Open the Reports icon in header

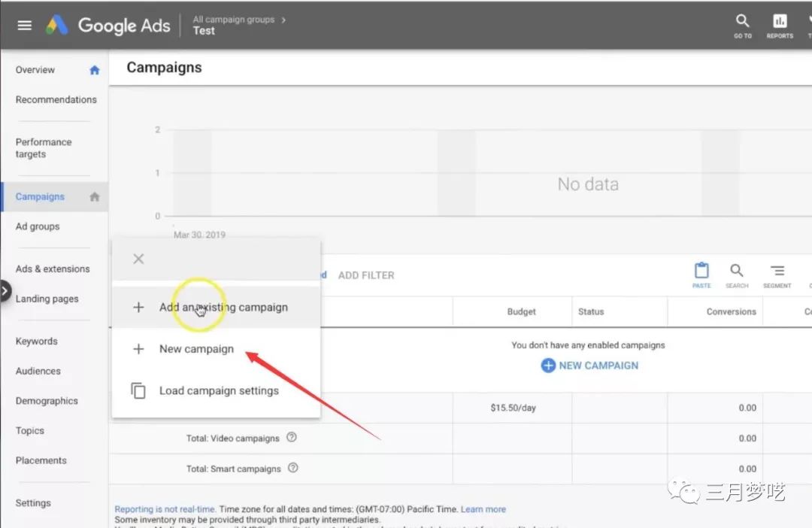[780, 25]
